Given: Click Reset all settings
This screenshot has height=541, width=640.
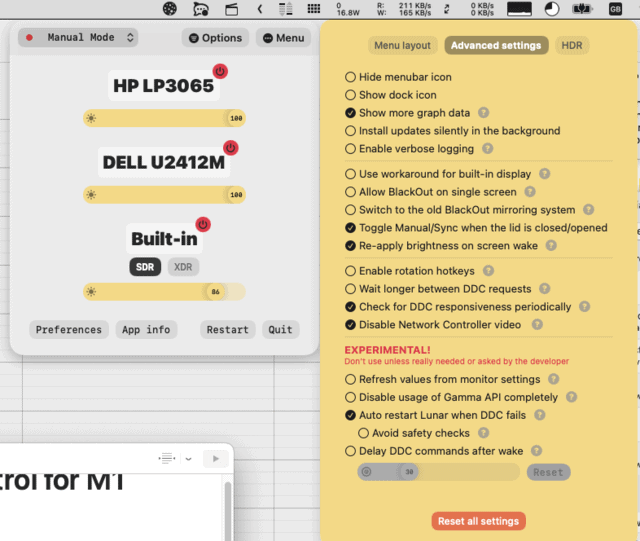Looking at the screenshot, I should coord(478,521).
